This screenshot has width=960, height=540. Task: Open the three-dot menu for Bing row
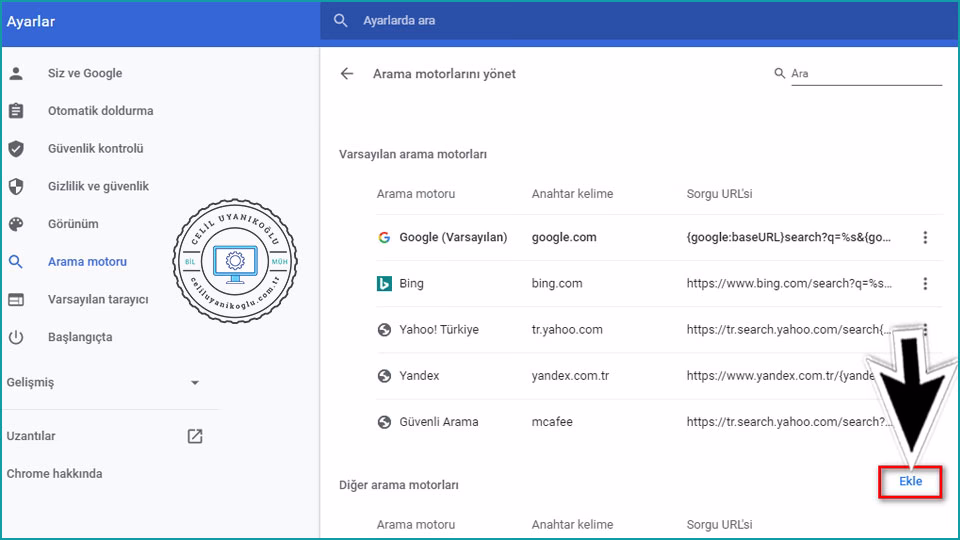pos(925,284)
